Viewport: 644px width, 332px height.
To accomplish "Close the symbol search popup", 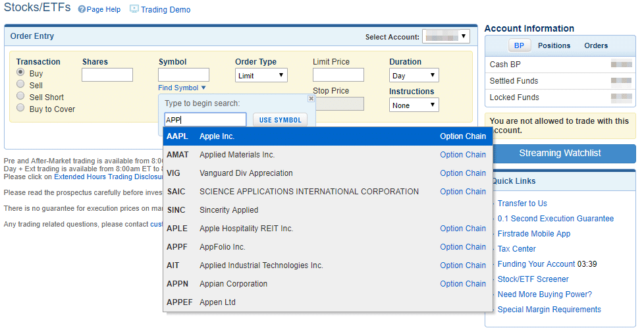I will coord(311,99).
